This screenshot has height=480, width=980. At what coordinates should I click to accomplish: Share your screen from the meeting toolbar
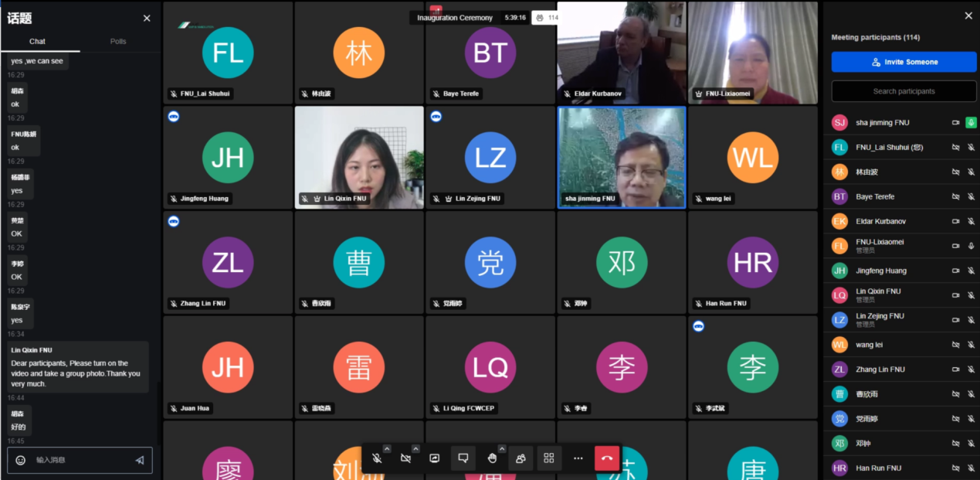tap(434, 458)
